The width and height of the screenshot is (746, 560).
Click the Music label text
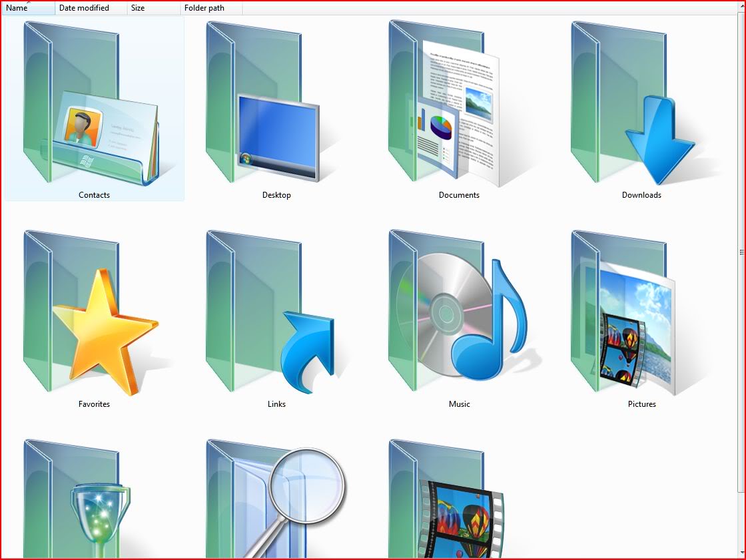tap(459, 404)
